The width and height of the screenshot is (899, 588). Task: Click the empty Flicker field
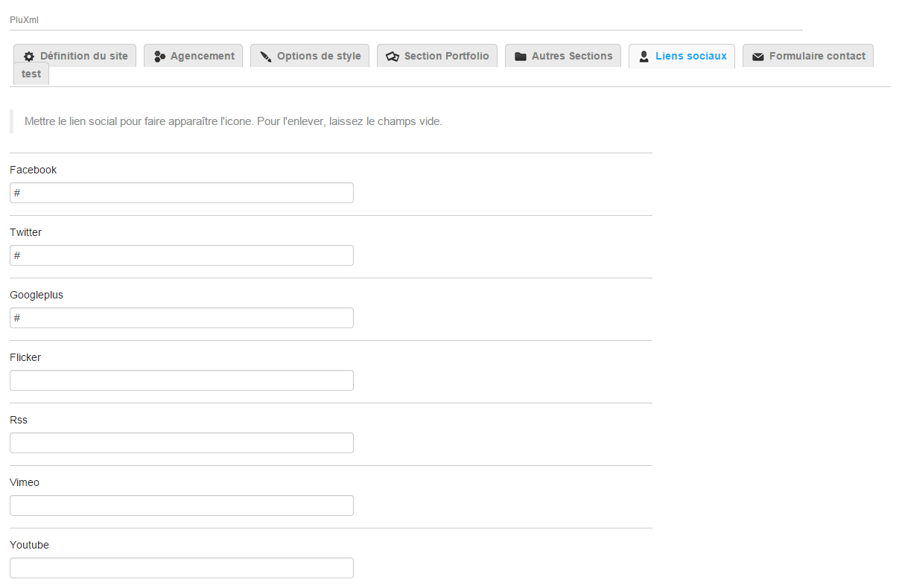pyautogui.click(x=181, y=380)
